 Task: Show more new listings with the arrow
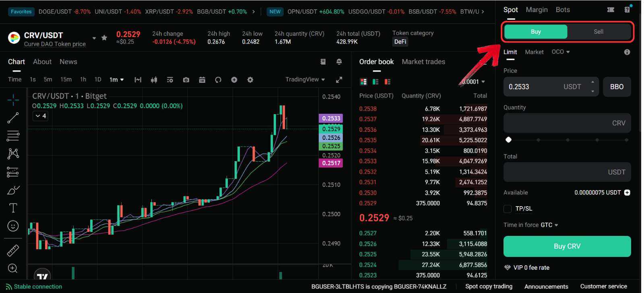(x=483, y=12)
